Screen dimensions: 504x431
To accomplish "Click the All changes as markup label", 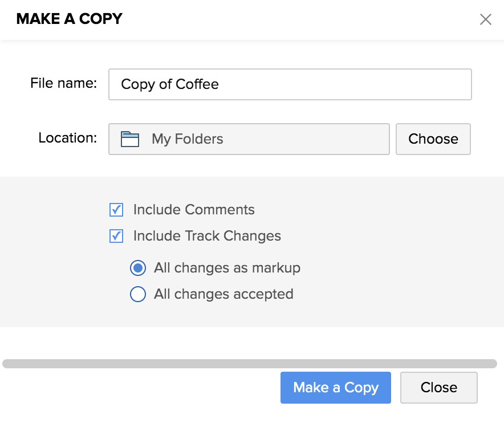I will [x=227, y=268].
